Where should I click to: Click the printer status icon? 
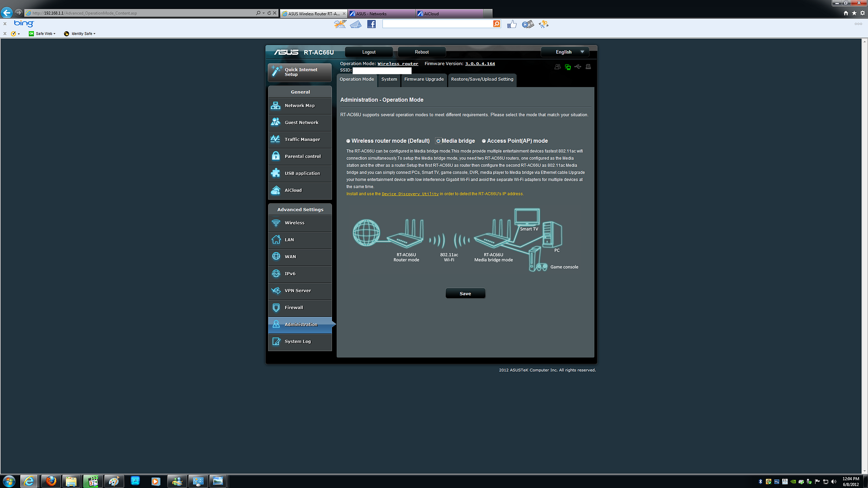click(588, 67)
